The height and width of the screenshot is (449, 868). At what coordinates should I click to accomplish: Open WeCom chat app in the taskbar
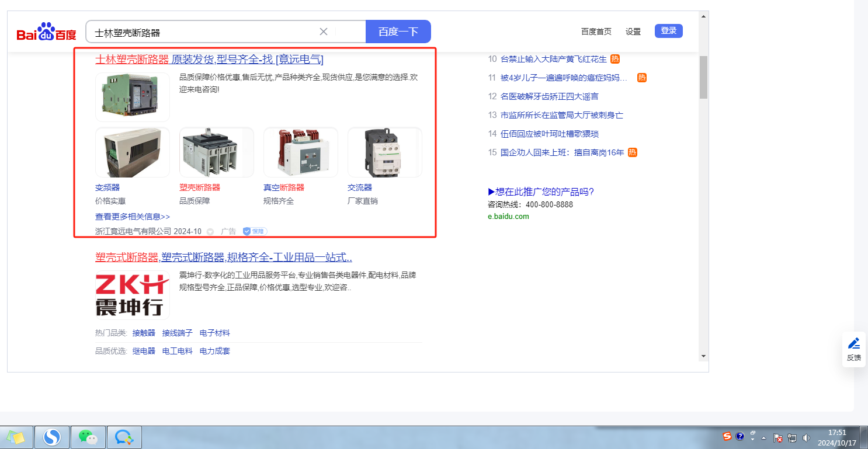[x=124, y=437]
